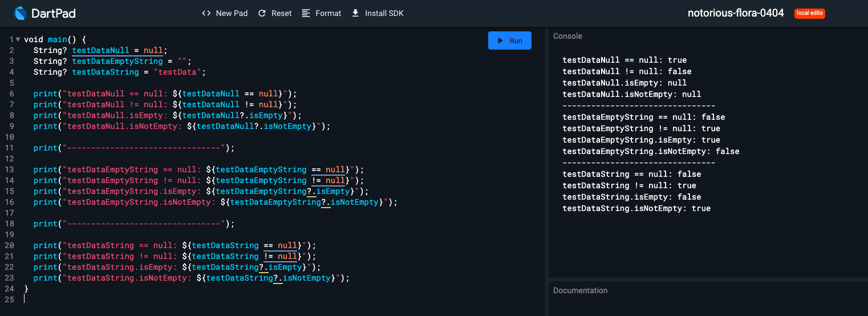Image resolution: width=868 pixels, height=316 pixels.
Task: Open the Documentation panel header
Action: click(x=580, y=290)
